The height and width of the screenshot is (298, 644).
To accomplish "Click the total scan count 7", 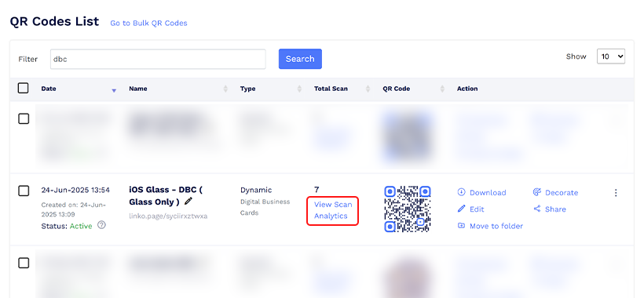I will 317,190.
